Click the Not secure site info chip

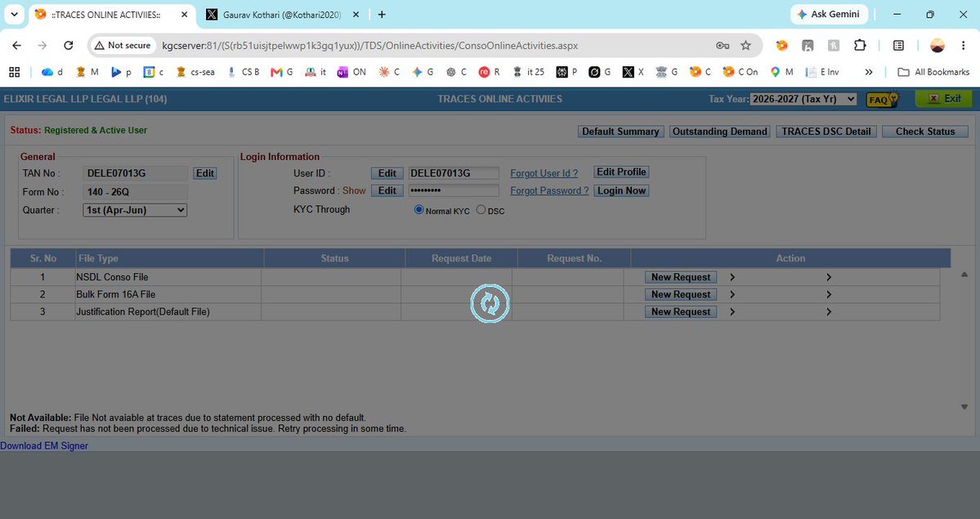123,46
